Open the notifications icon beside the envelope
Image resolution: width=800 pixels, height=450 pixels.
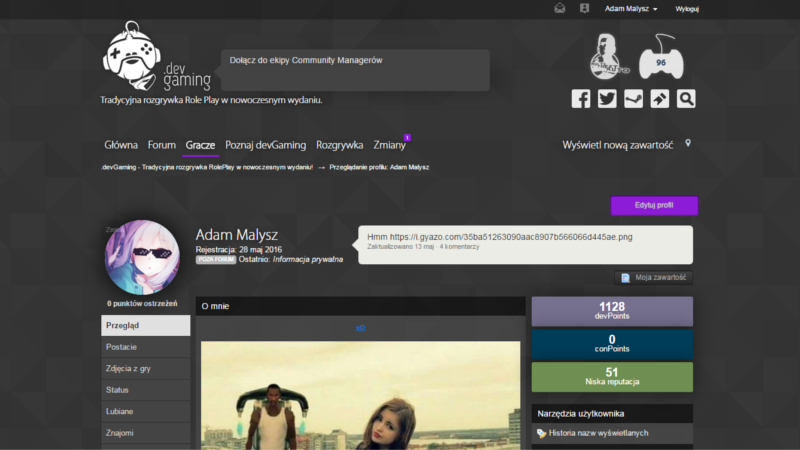[x=584, y=8]
